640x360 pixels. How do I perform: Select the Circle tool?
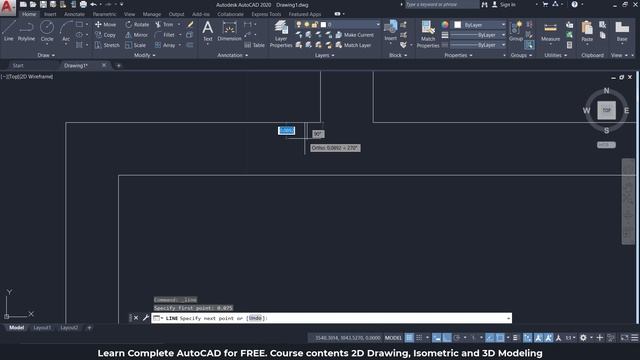tap(47, 31)
